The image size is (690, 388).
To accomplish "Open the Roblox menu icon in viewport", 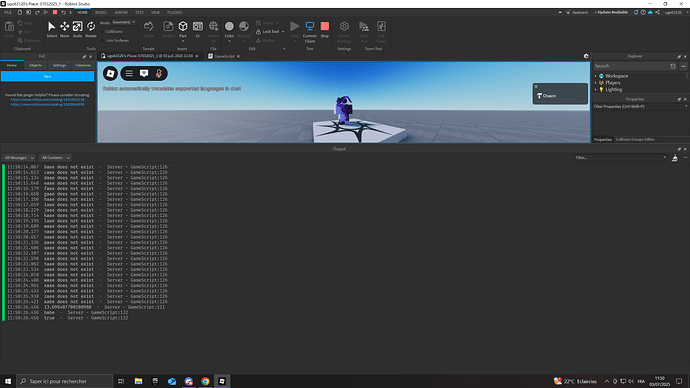I will click(110, 73).
